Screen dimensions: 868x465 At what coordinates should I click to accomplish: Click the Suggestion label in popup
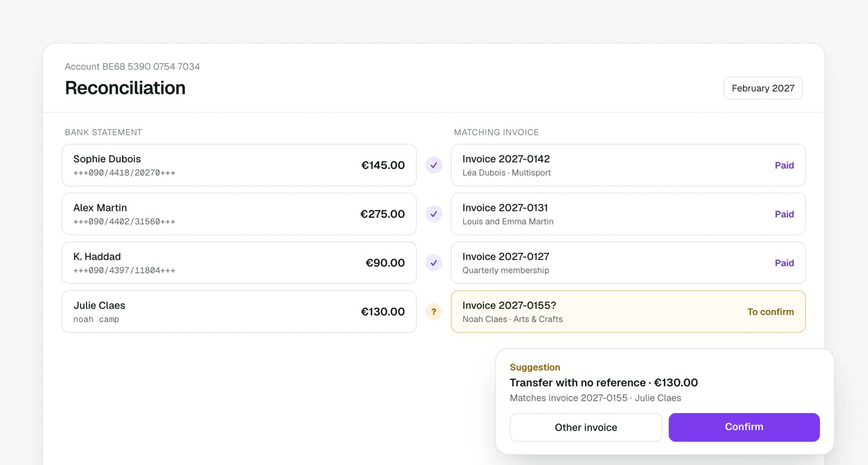click(535, 367)
